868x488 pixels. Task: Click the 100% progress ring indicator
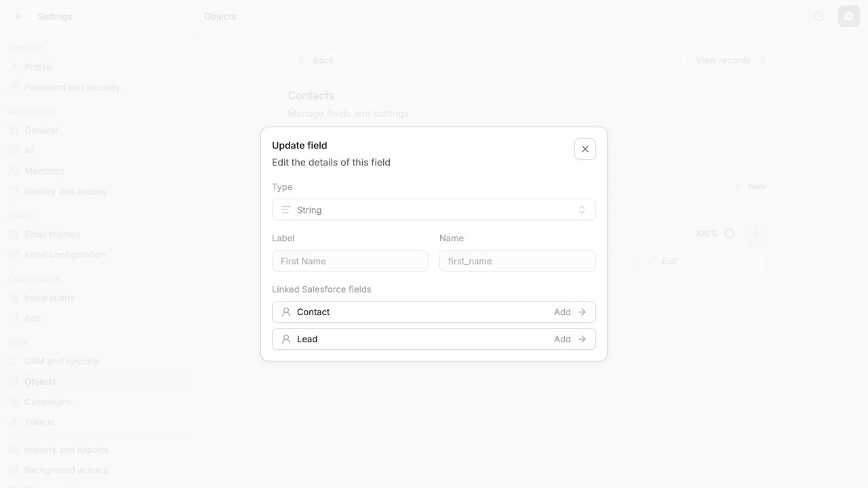click(x=730, y=233)
